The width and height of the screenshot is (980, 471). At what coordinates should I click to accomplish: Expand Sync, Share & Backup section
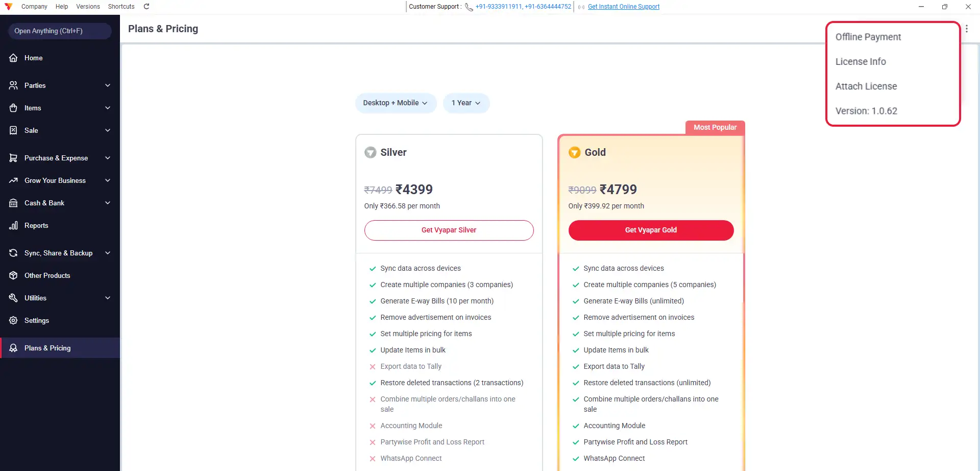108,253
